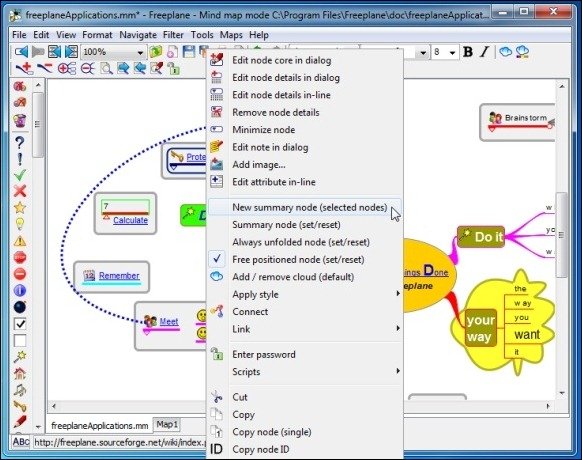This screenshot has width=582, height=460.
Task: Expand the Scripts submenu
Action: [304, 372]
